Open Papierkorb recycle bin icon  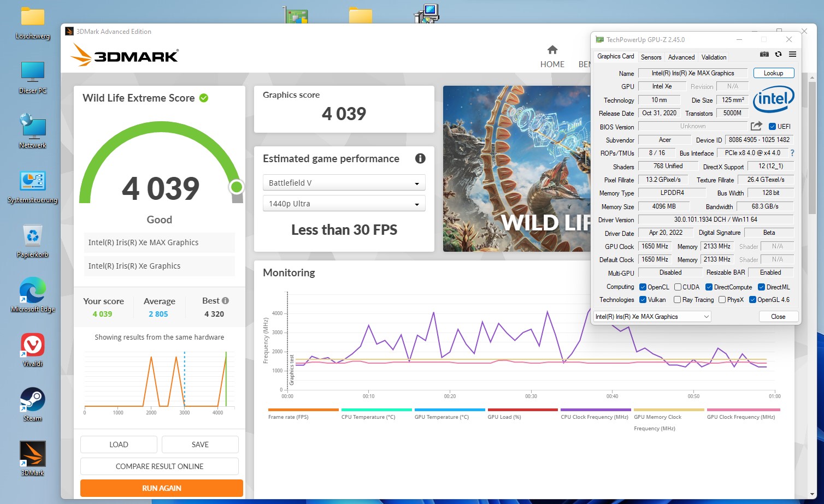tap(33, 241)
